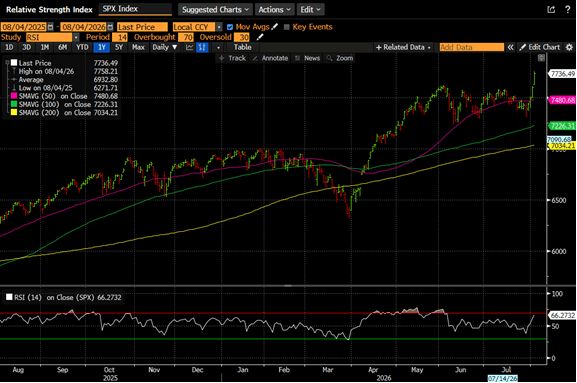Collapse side panel with double chevron
577x383 pixels.
510,47
